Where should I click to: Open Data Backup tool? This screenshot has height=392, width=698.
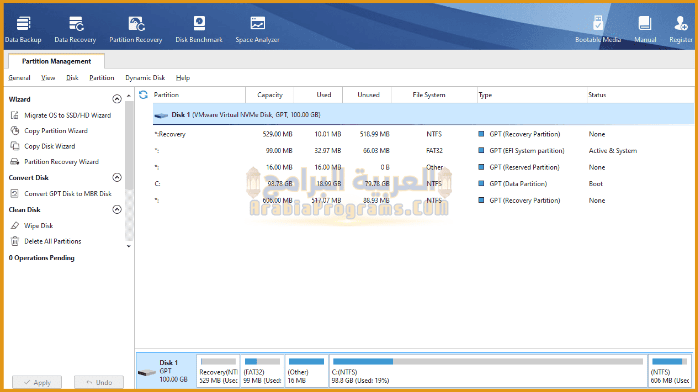(x=23, y=29)
